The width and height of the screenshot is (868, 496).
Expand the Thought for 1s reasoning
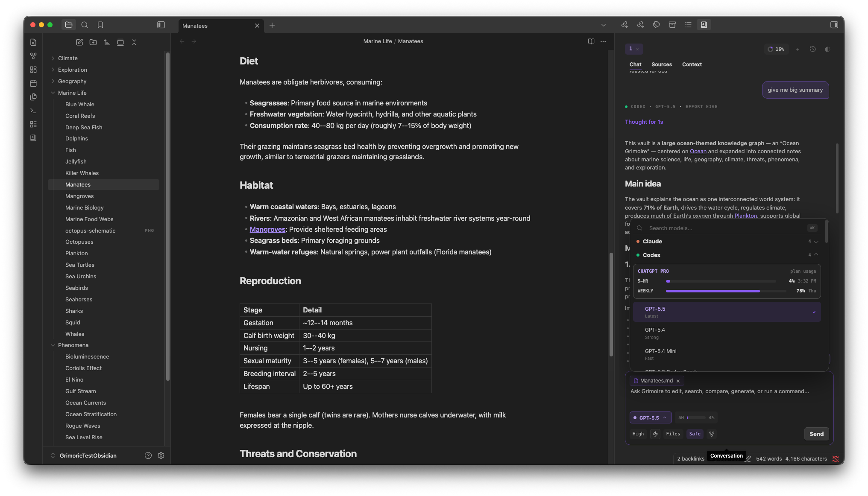click(x=644, y=122)
